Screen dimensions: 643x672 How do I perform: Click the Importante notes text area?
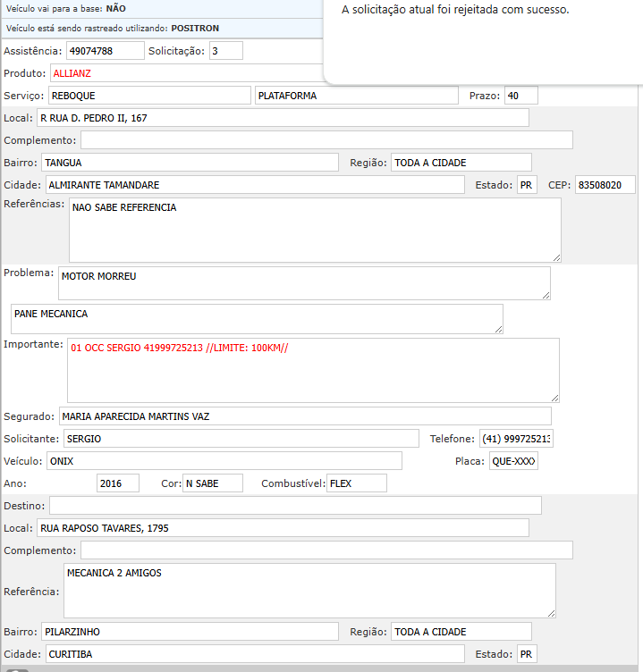coord(313,370)
